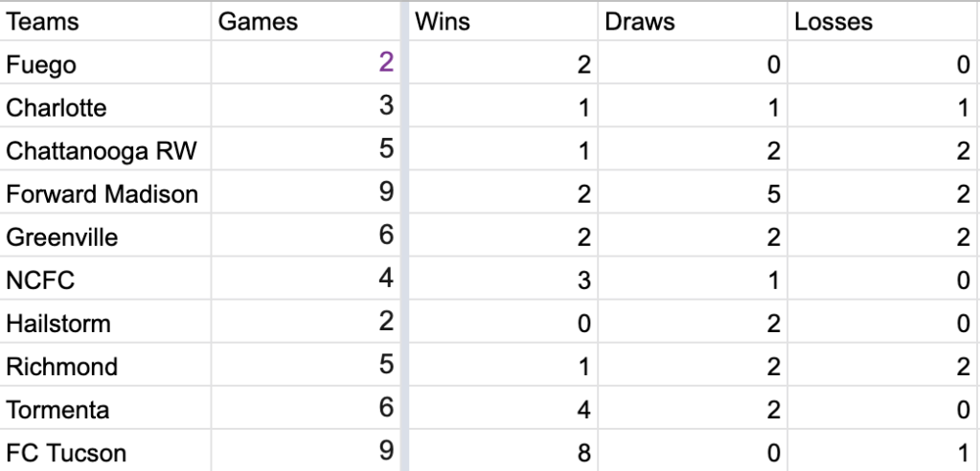Click NCFC's Wins value of 3
Image resolution: width=980 pixels, height=471 pixels.
(583, 280)
